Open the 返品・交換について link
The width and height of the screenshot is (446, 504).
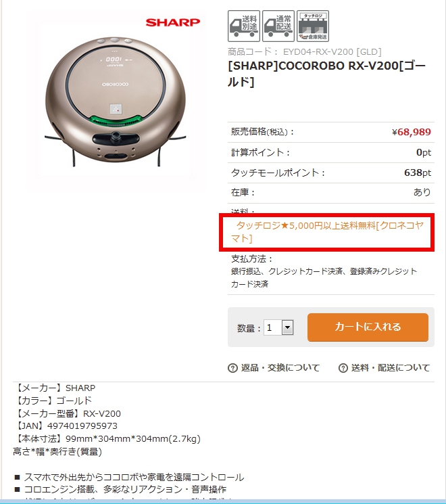point(280,368)
